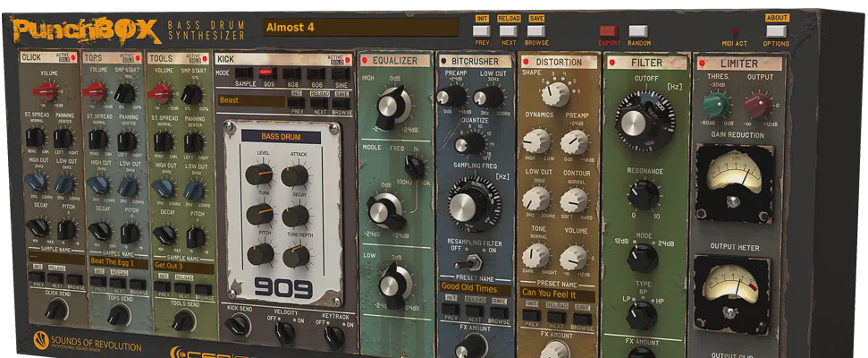868x358 pixels.
Task: Switch the Velocity off/on knob
Action: (284, 333)
